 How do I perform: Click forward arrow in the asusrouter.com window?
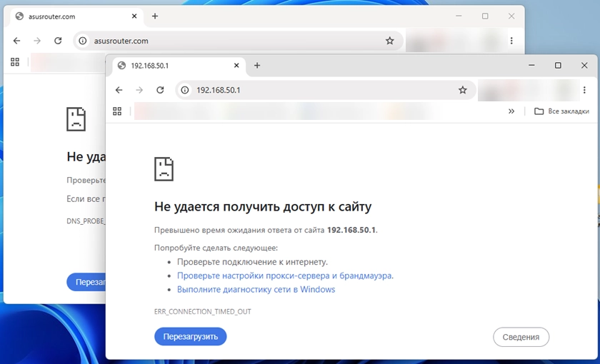[x=37, y=41]
